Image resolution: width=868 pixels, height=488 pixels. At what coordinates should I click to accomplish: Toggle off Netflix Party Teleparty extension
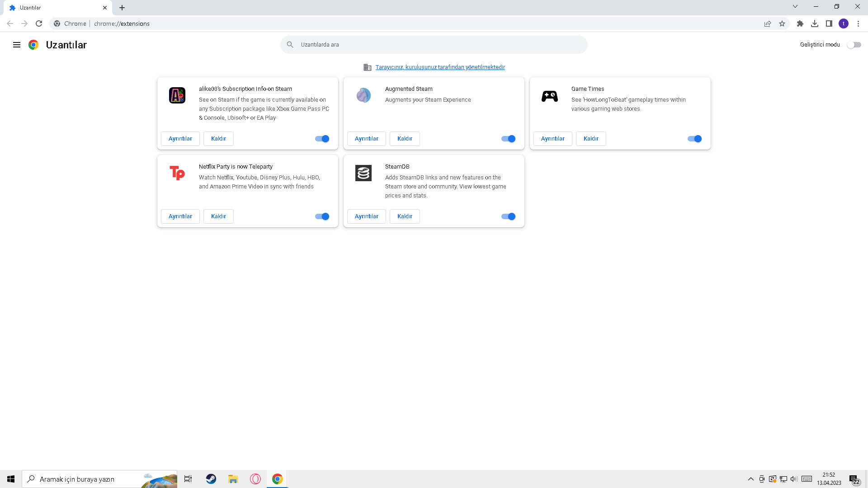322,216
